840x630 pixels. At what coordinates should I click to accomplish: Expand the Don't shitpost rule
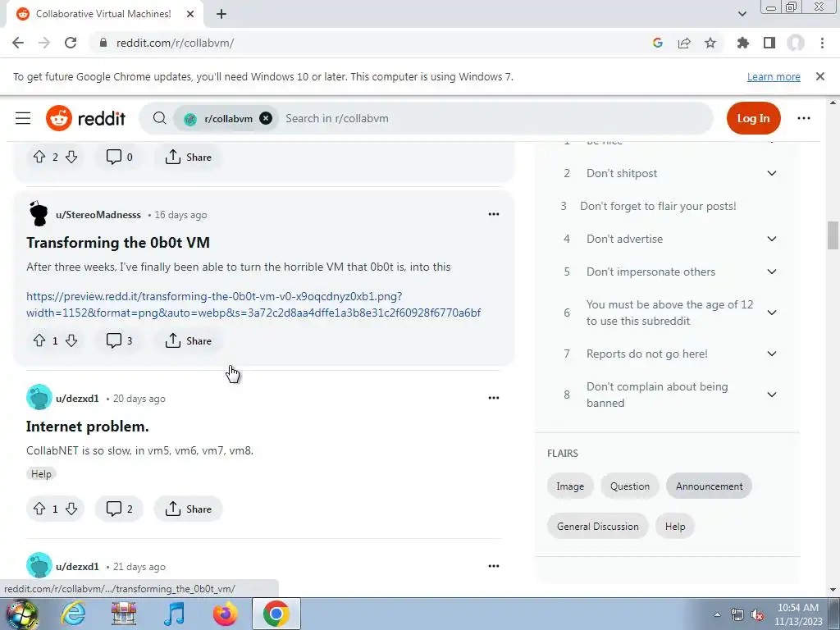click(771, 173)
